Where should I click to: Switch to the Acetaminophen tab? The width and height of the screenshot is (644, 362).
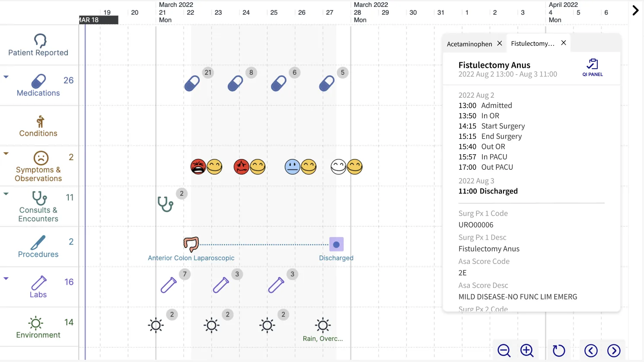point(469,44)
